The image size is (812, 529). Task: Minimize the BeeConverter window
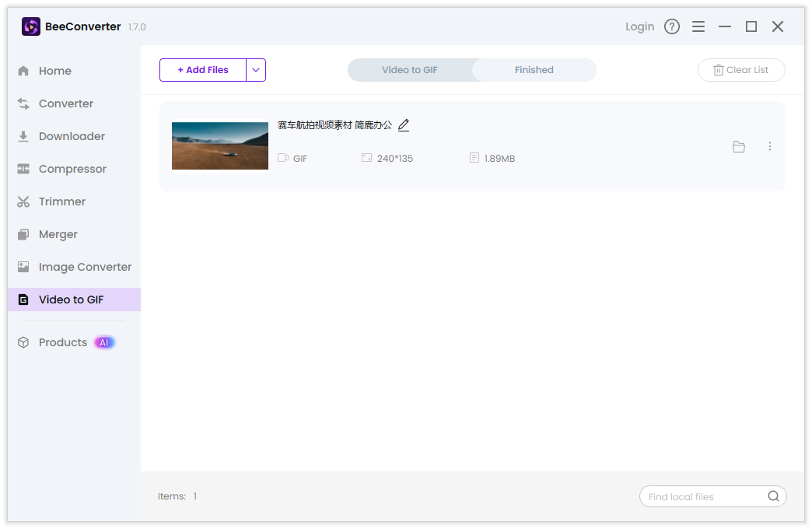point(725,26)
